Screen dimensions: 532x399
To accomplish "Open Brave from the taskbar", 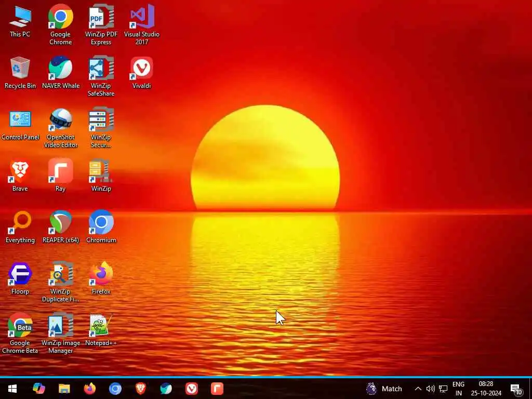I will tap(140, 389).
